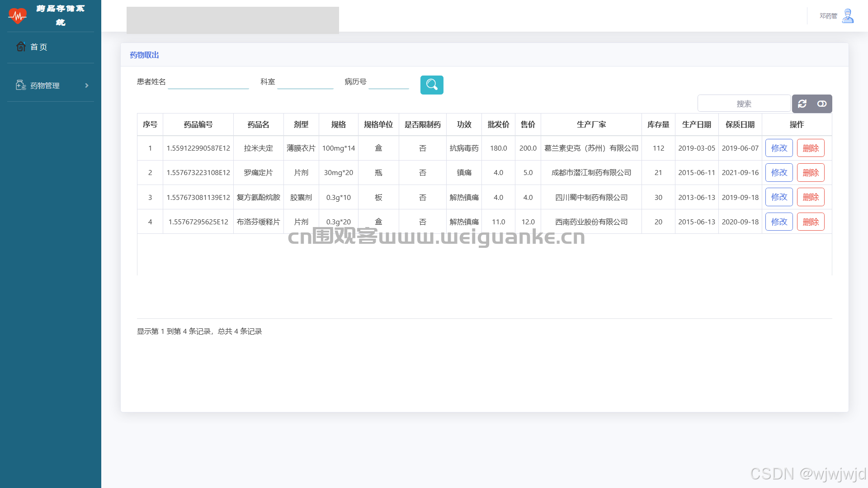868x488 pixels.
Task: Click the 2019-03-05 production date
Action: click(x=697, y=148)
